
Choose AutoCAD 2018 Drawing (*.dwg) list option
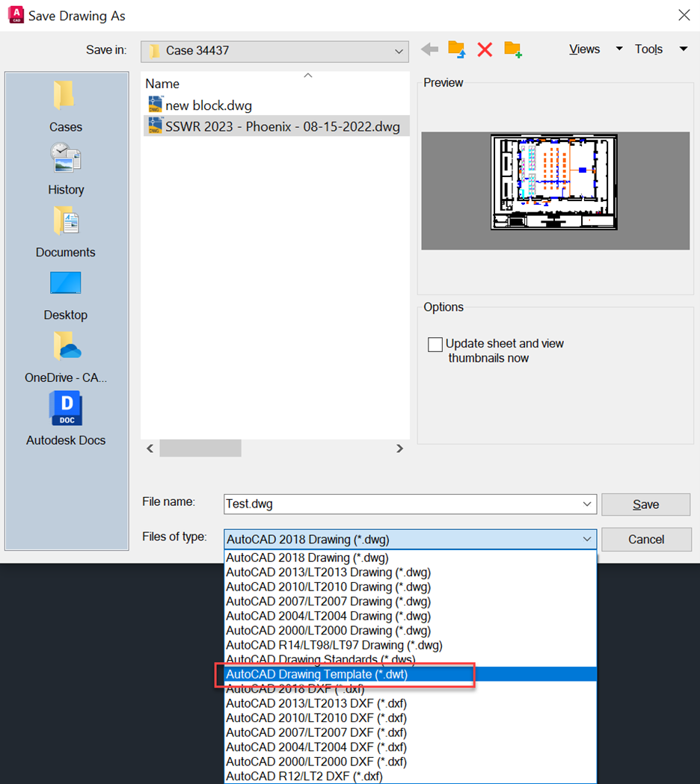click(411, 558)
